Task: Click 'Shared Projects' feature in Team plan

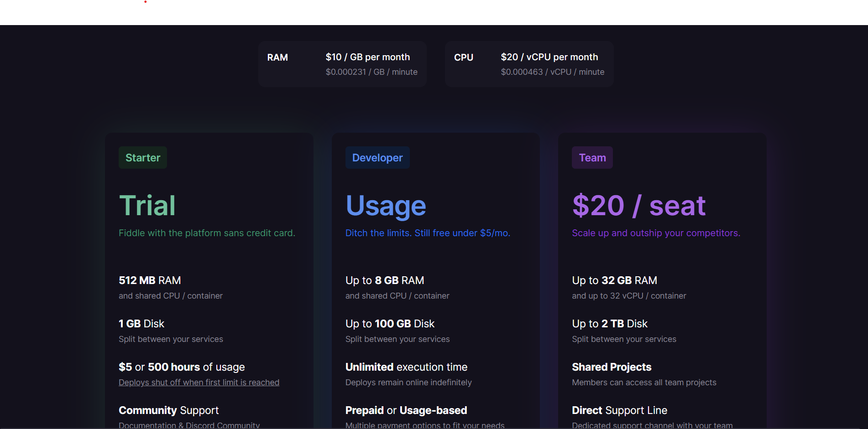Action: (612, 367)
